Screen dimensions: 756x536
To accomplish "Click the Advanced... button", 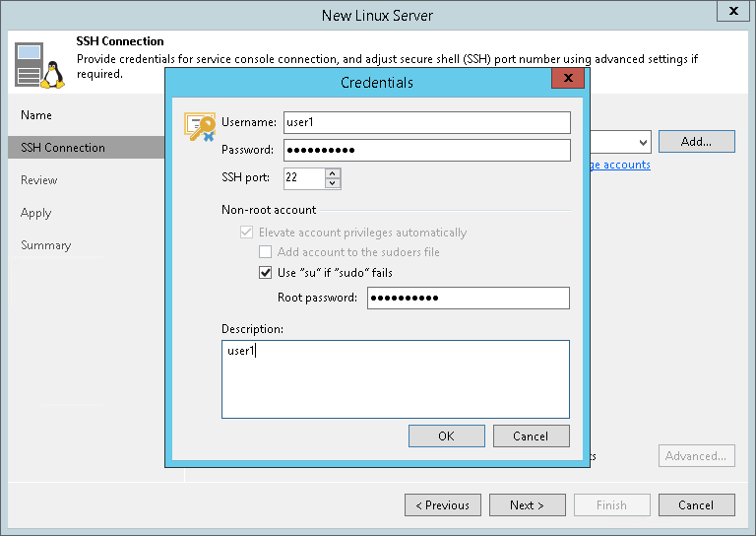I will [697, 456].
